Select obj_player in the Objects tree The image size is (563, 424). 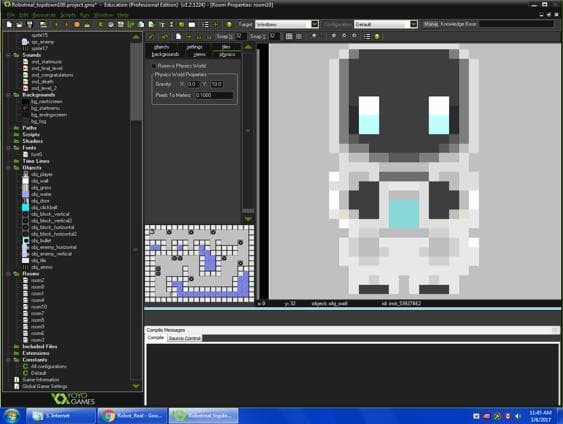click(42, 174)
